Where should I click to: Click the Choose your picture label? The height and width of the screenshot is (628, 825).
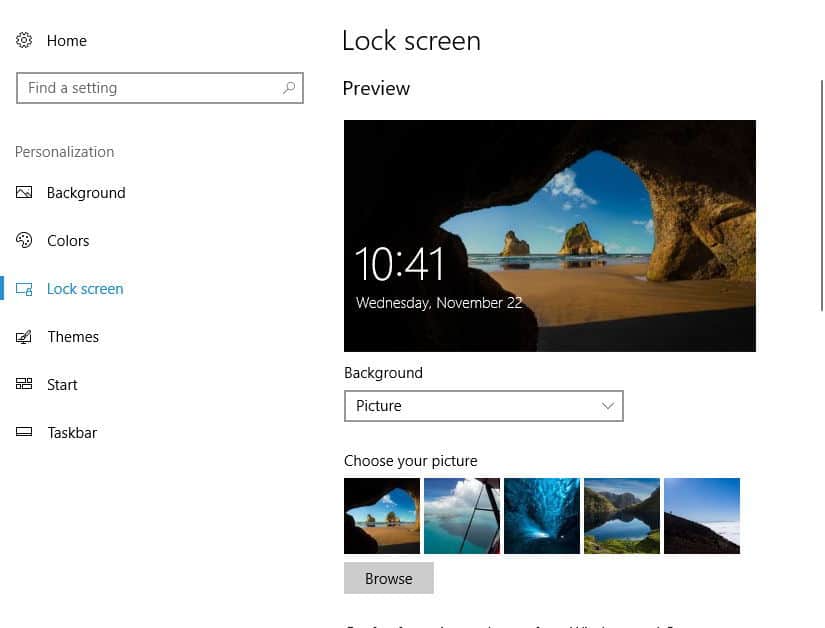[410, 461]
